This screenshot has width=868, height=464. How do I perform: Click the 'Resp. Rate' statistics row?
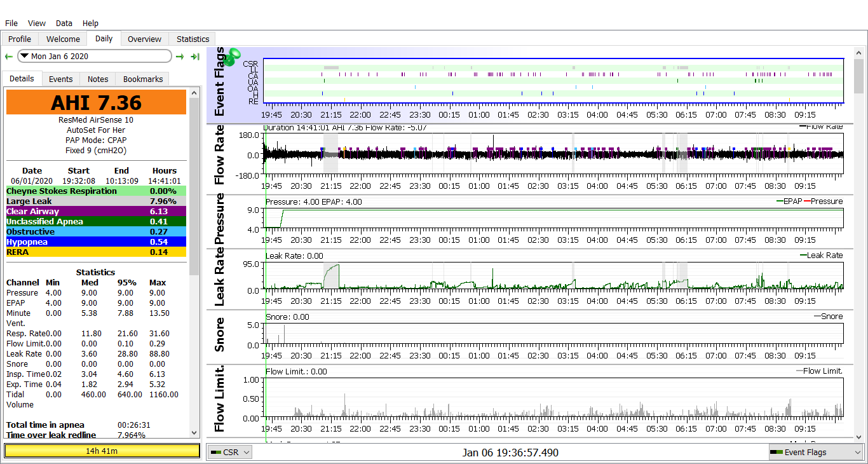click(x=96, y=334)
